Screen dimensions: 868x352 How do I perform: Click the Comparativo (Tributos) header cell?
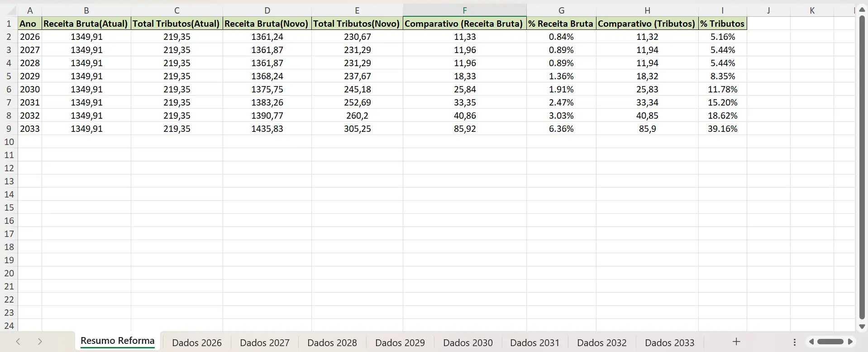pyautogui.click(x=647, y=24)
